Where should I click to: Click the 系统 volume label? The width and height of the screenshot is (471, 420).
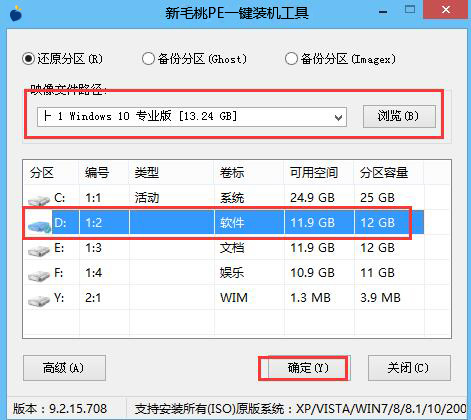point(232,198)
